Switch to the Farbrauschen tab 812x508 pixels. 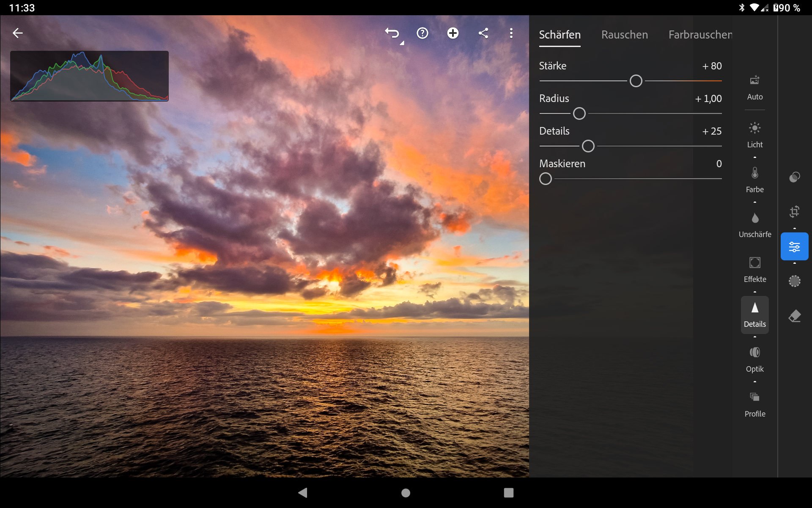[x=700, y=35]
